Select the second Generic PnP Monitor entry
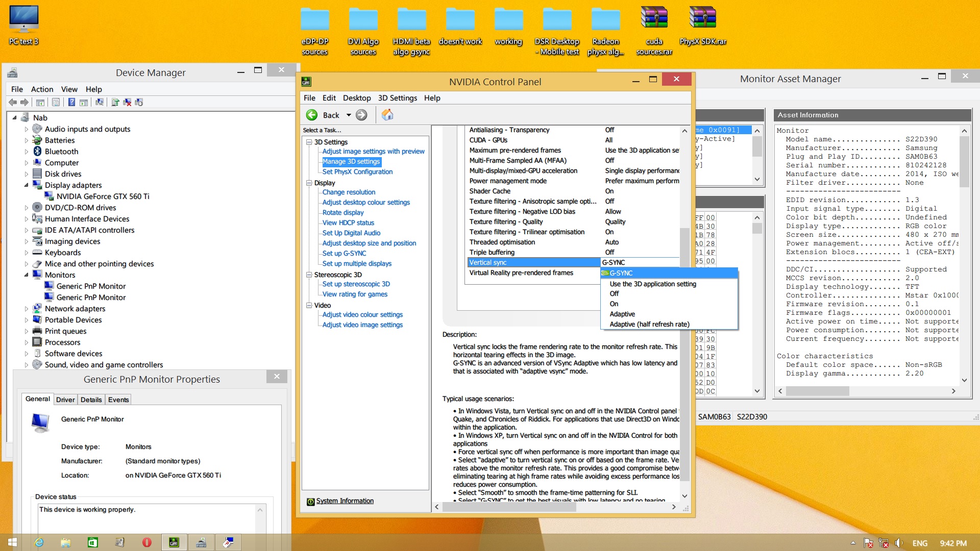 (x=91, y=297)
